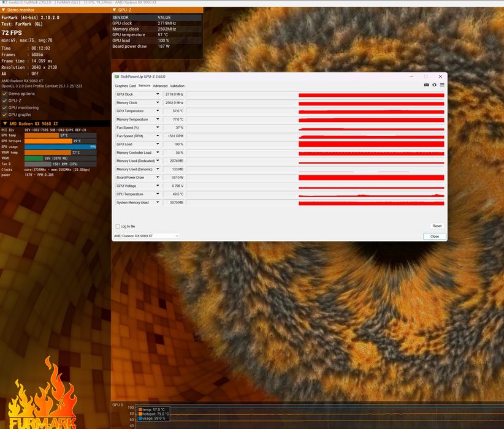
Task: Open the GPU Clock sensor dropdown
Action: tap(158, 94)
